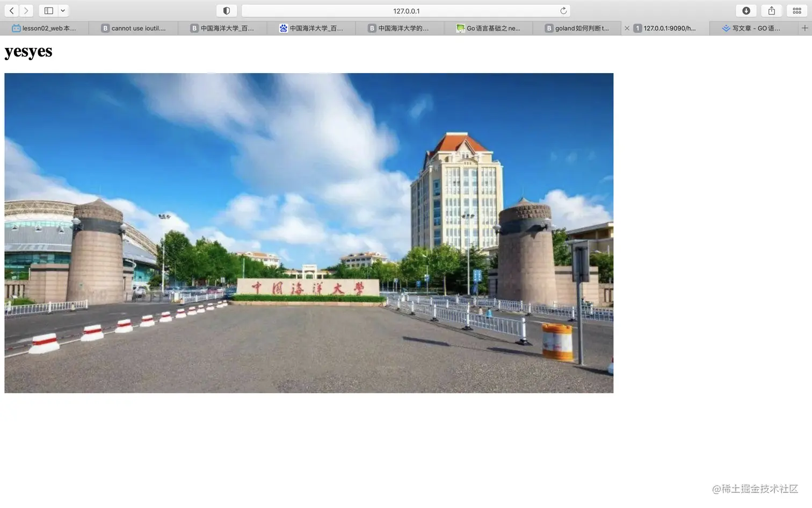This screenshot has width=812, height=508.
Task: Click the 'yesyes' page heading
Action: (28, 51)
